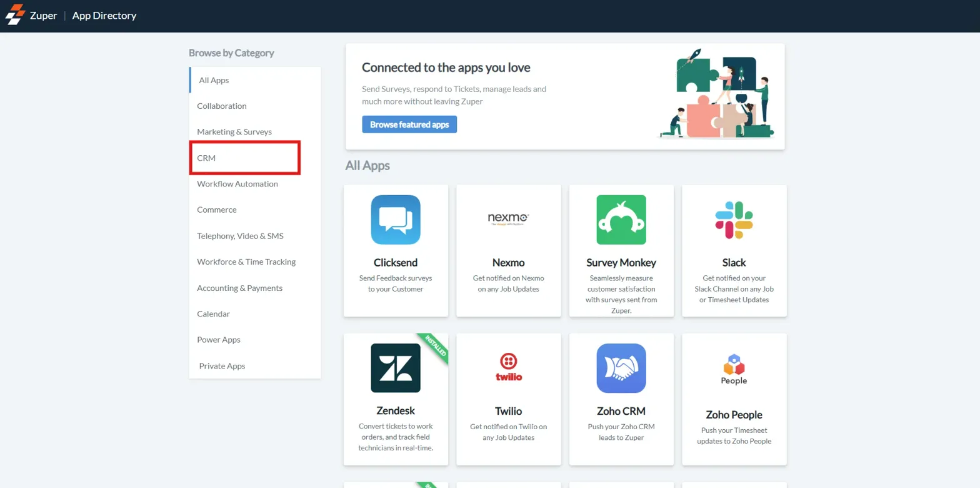Click the Zuper brand name
Viewport: 980px width, 488px height.
coord(44,16)
